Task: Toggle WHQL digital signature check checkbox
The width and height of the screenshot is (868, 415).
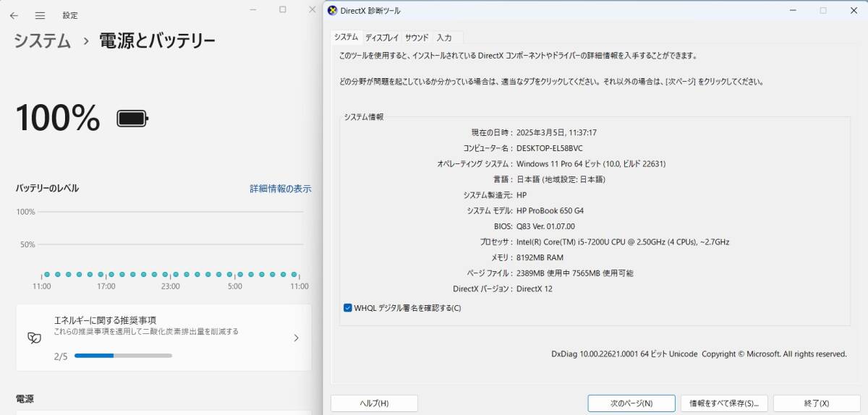Action: (x=348, y=307)
